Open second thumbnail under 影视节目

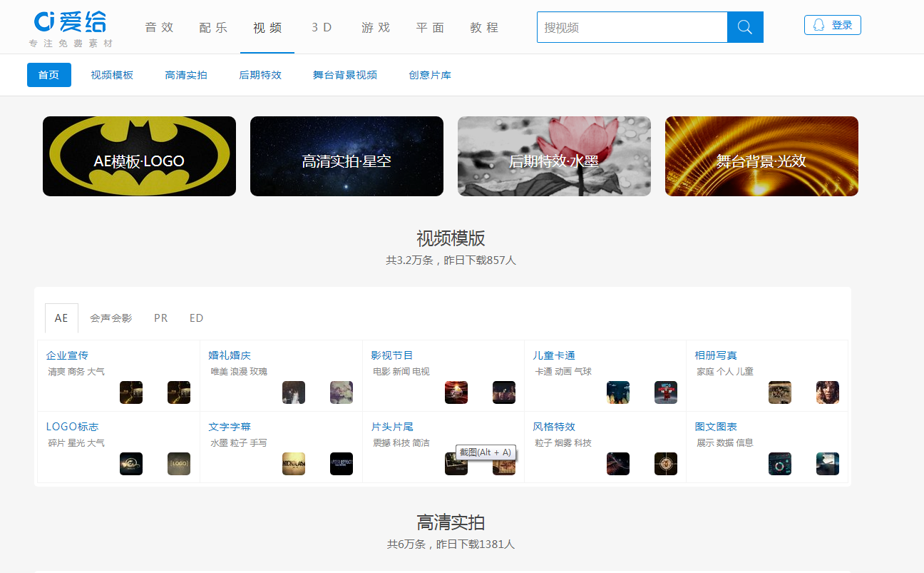504,392
